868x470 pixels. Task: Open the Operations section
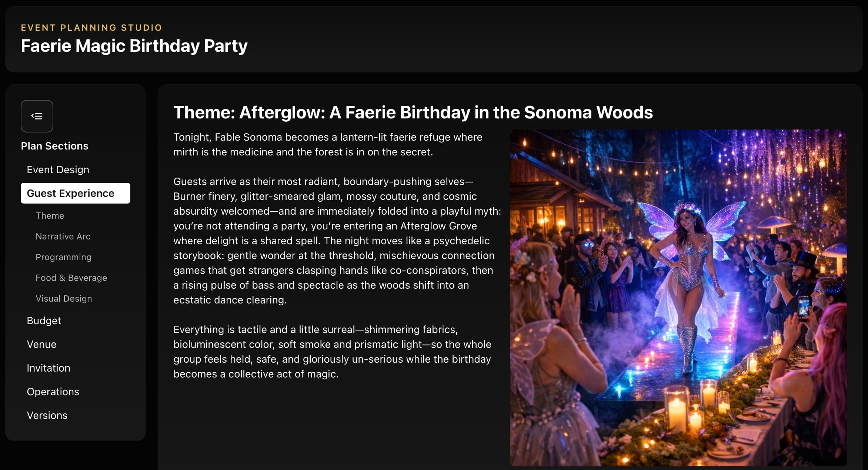tap(53, 392)
